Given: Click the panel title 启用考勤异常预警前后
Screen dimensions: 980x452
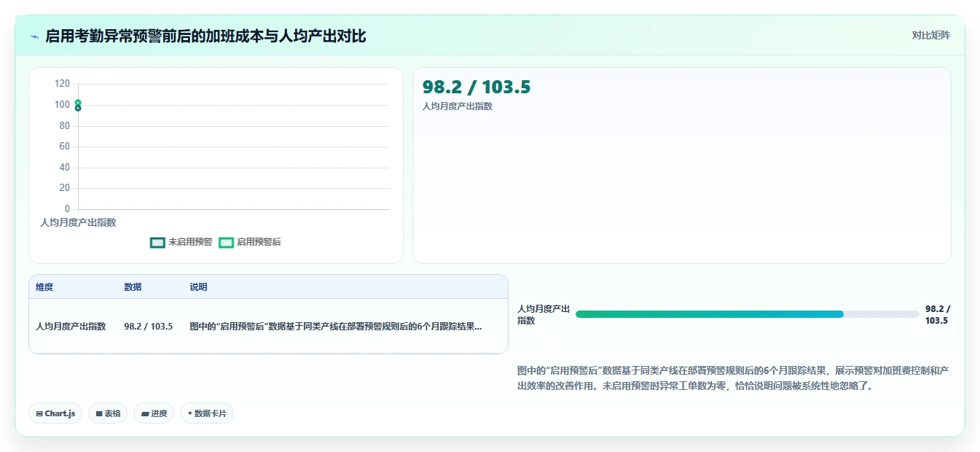Looking at the screenshot, I should click(118, 36).
